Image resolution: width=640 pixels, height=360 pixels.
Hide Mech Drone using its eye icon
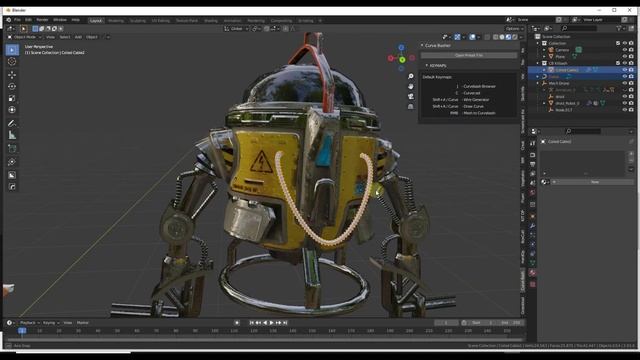coord(624,83)
